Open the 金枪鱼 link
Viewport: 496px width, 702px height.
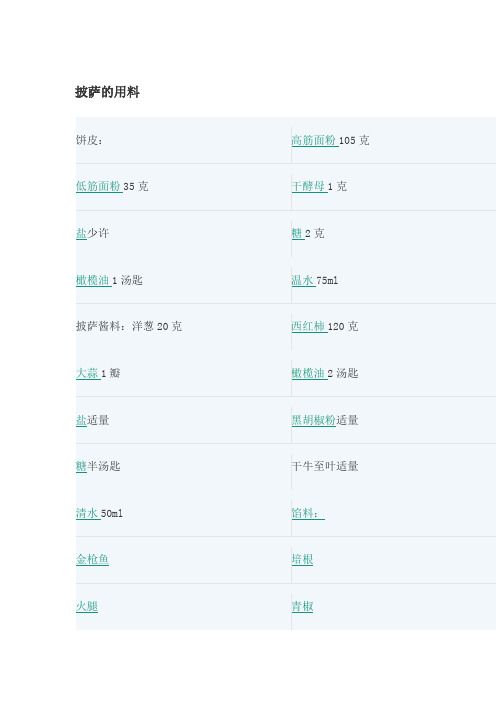[93, 559]
